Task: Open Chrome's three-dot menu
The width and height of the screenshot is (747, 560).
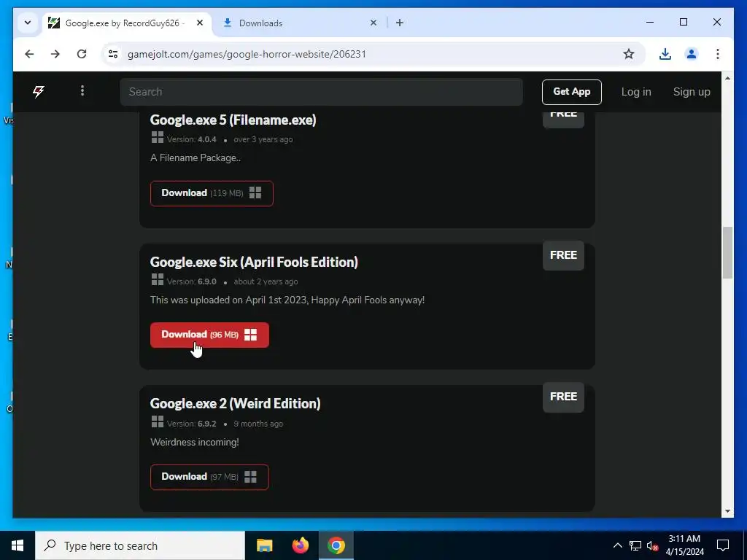Action: point(718,54)
